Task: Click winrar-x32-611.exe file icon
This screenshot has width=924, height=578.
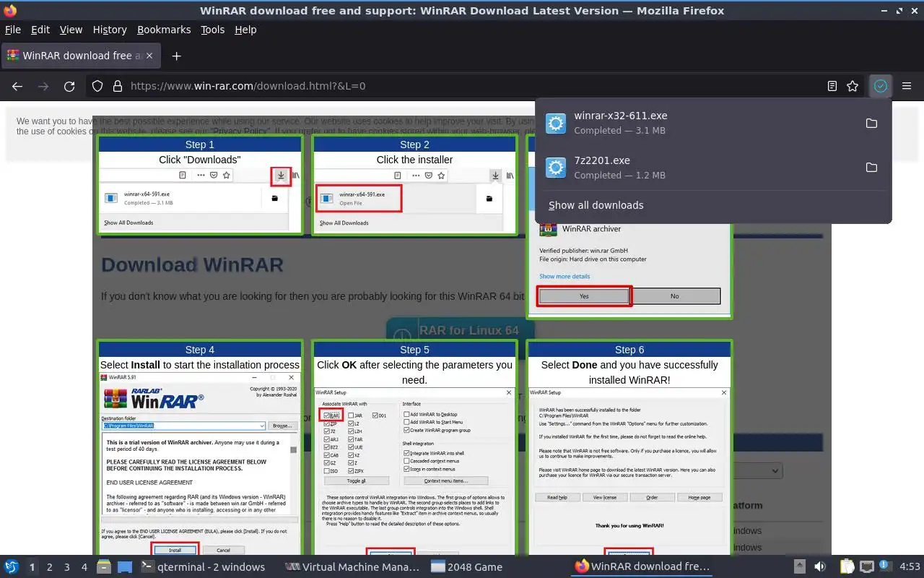Action: [556, 124]
